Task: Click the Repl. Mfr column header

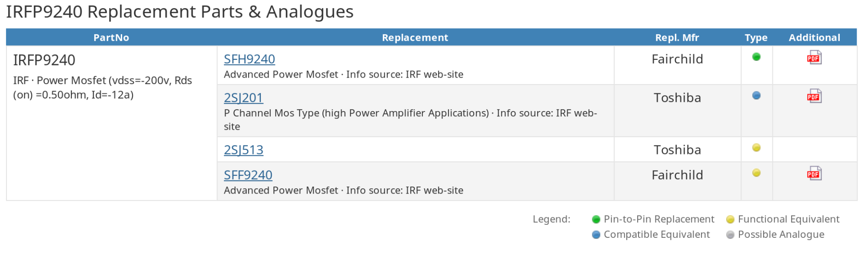Action: (x=677, y=38)
